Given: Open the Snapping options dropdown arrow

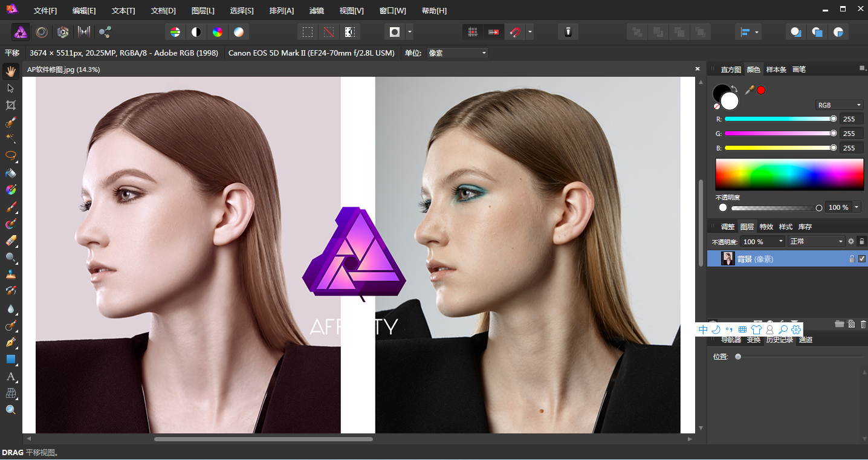Looking at the screenshot, I should (530, 32).
